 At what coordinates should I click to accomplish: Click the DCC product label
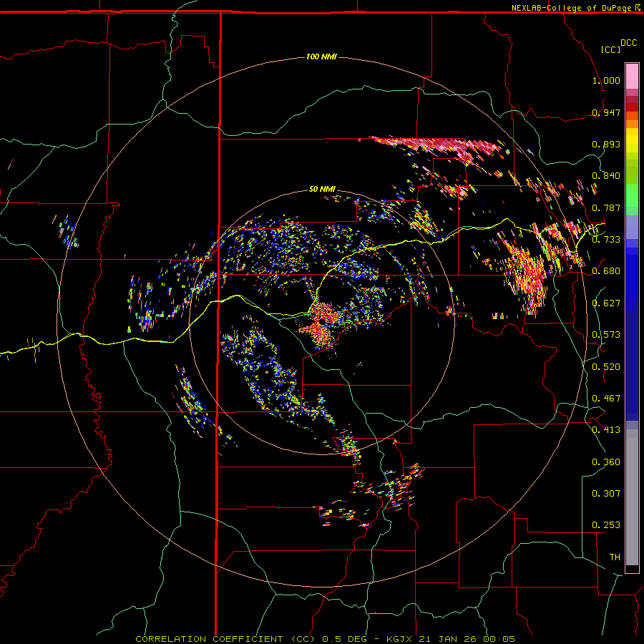(628, 43)
